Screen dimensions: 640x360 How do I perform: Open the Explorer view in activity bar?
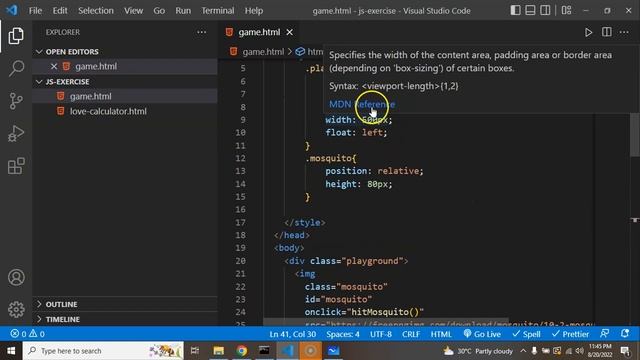coord(16,36)
